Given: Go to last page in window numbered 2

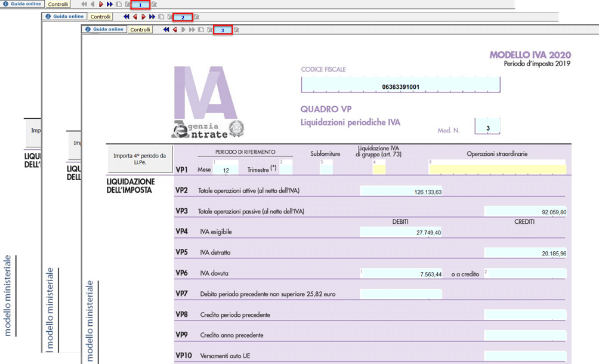Looking at the screenshot, I should coord(152,17).
